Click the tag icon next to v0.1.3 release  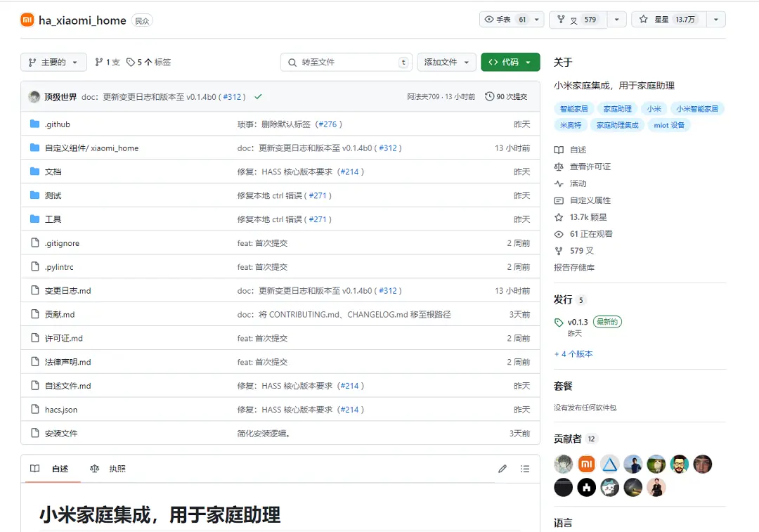tap(560, 322)
